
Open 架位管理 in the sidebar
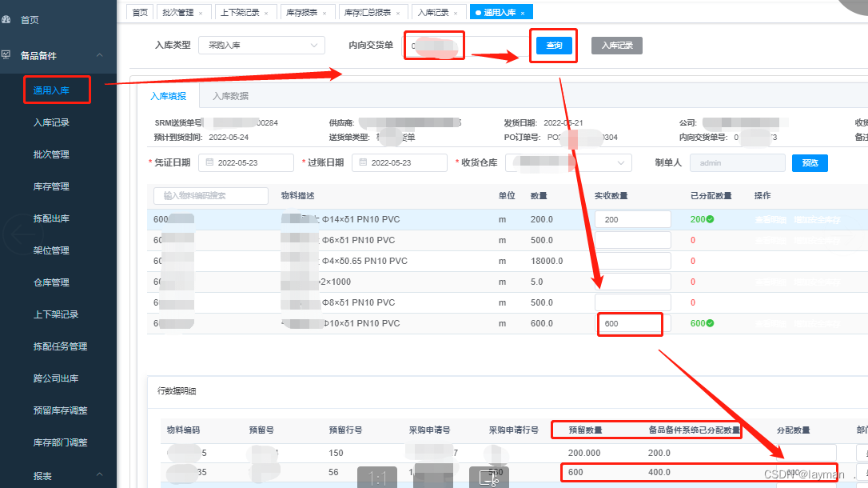pos(51,250)
